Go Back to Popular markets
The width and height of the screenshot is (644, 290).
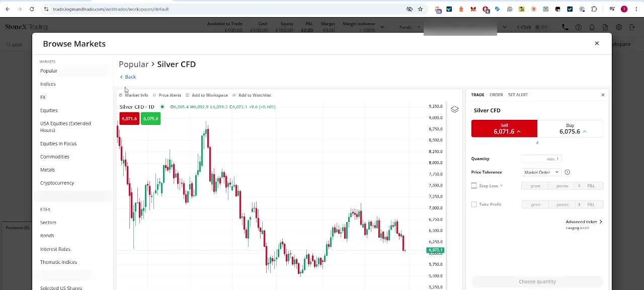tap(128, 77)
